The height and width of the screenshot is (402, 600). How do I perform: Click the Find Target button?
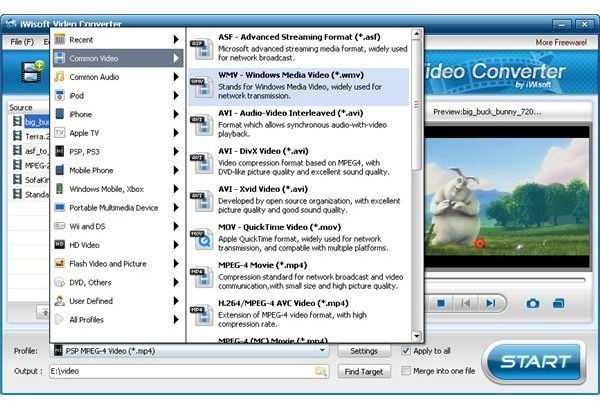[364, 371]
